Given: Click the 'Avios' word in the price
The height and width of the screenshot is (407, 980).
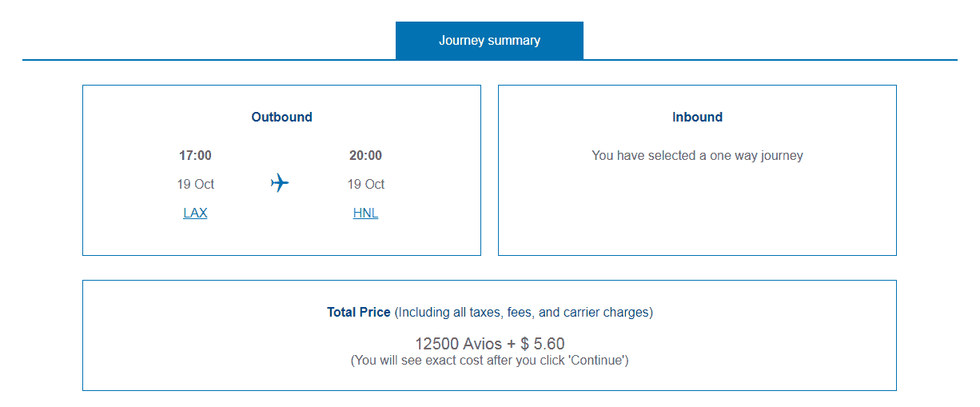Looking at the screenshot, I should point(483,344).
